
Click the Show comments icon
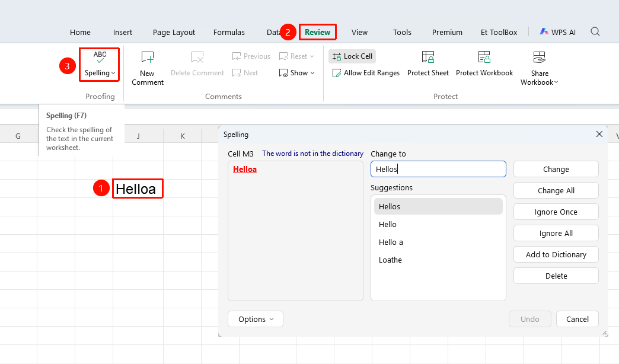tap(283, 73)
